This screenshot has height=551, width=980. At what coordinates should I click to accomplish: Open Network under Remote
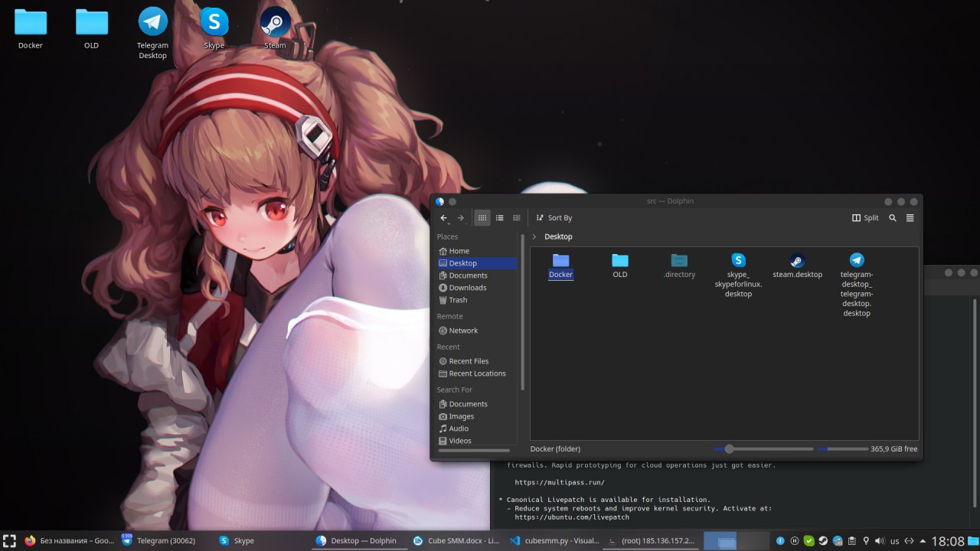point(476,331)
